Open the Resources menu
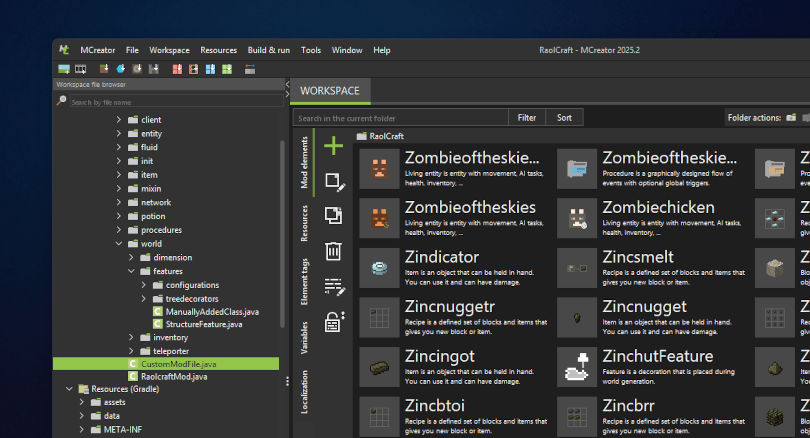 pos(219,50)
